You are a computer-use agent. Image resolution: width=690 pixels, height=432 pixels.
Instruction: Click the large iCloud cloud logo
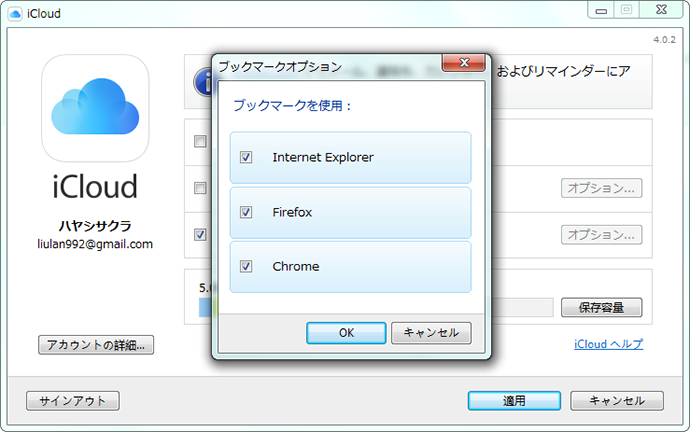95,108
